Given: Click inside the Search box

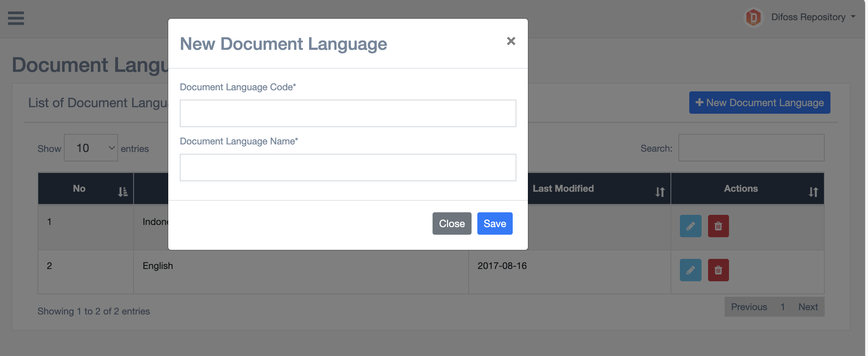Looking at the screenshot, I should tap(751, 148).
